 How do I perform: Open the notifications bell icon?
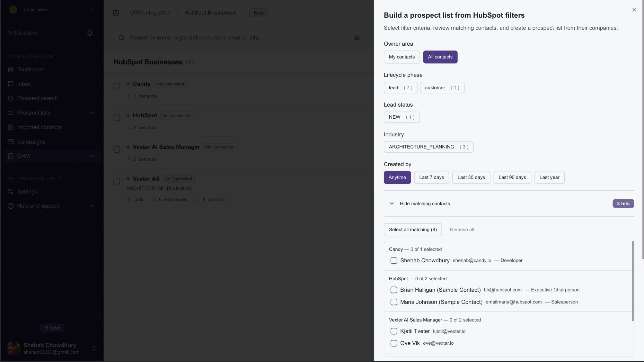(x=90, y=33)
